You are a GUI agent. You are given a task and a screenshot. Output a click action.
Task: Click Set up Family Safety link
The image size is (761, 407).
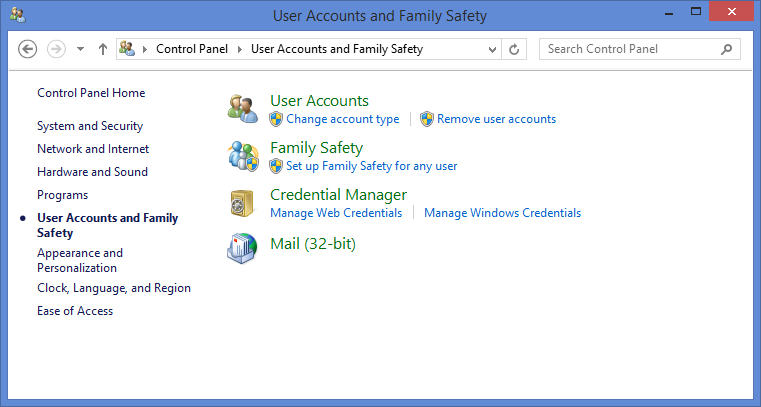(371, 166)
